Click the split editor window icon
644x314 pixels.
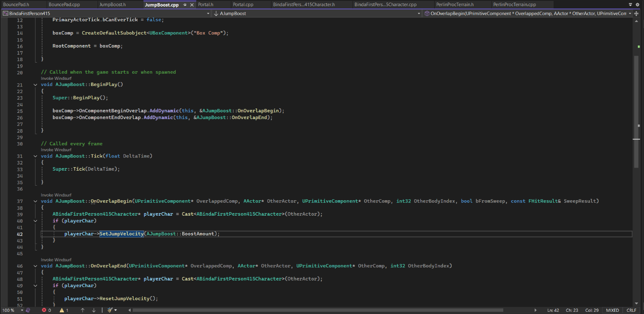[x=637, y=14]
